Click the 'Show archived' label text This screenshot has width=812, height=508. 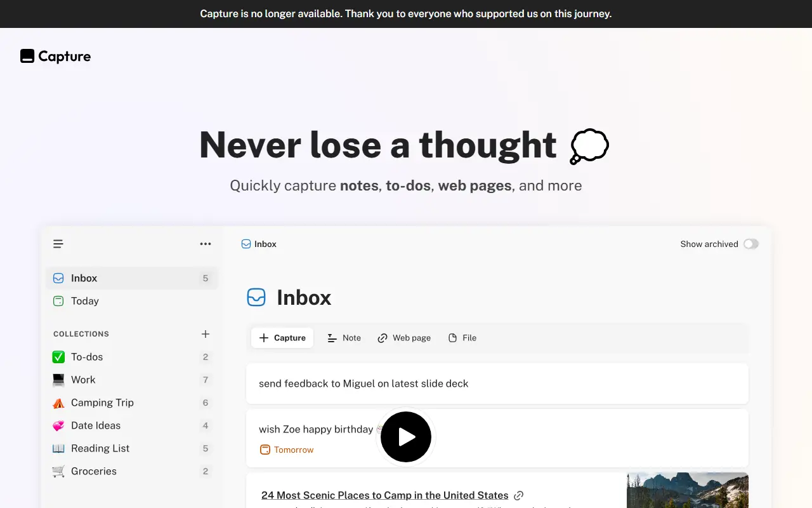pos(709,244)
